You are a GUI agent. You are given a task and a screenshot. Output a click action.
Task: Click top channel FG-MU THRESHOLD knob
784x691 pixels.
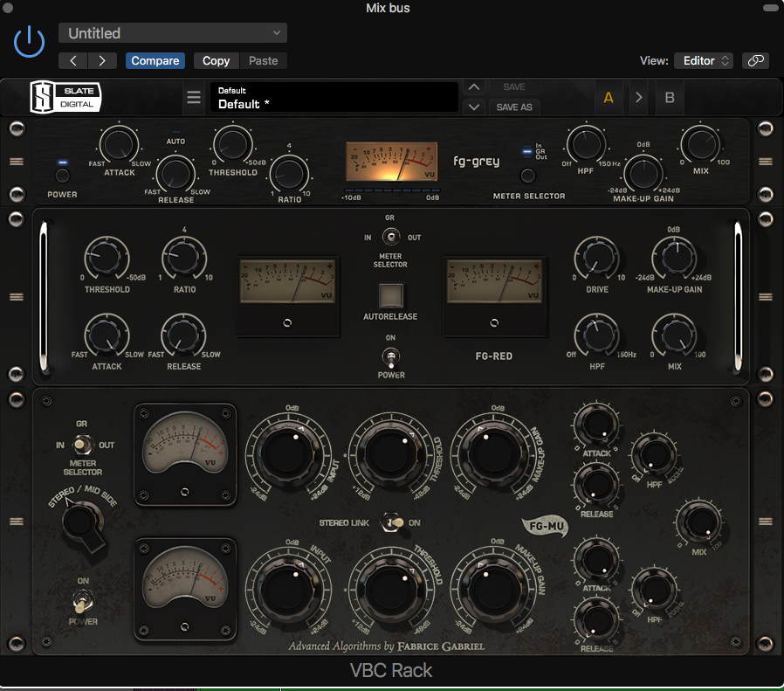coord(390,454)
